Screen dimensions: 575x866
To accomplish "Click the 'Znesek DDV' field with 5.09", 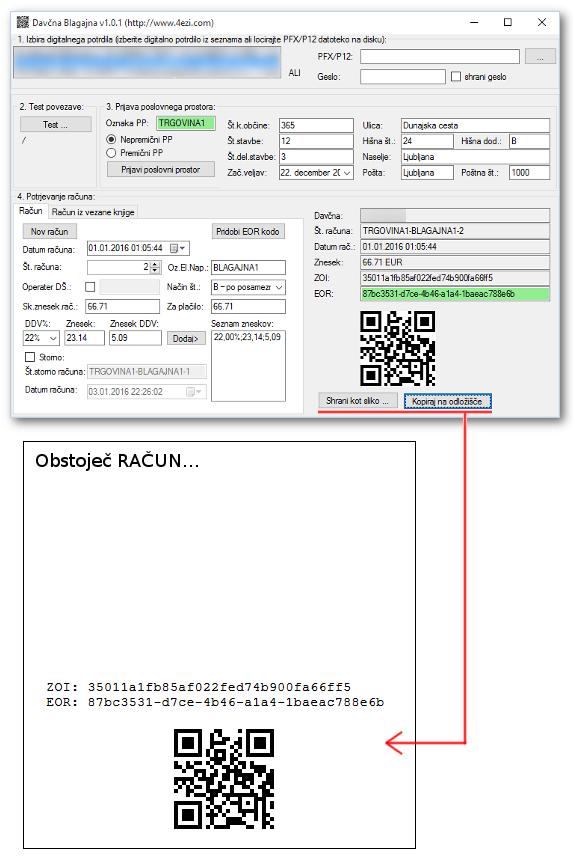I will [135, 337].
